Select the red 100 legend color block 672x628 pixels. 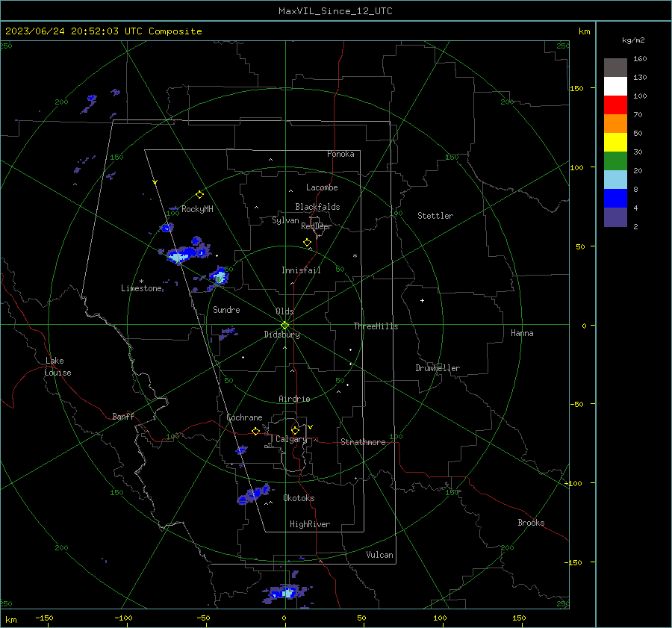click(615, 105)
